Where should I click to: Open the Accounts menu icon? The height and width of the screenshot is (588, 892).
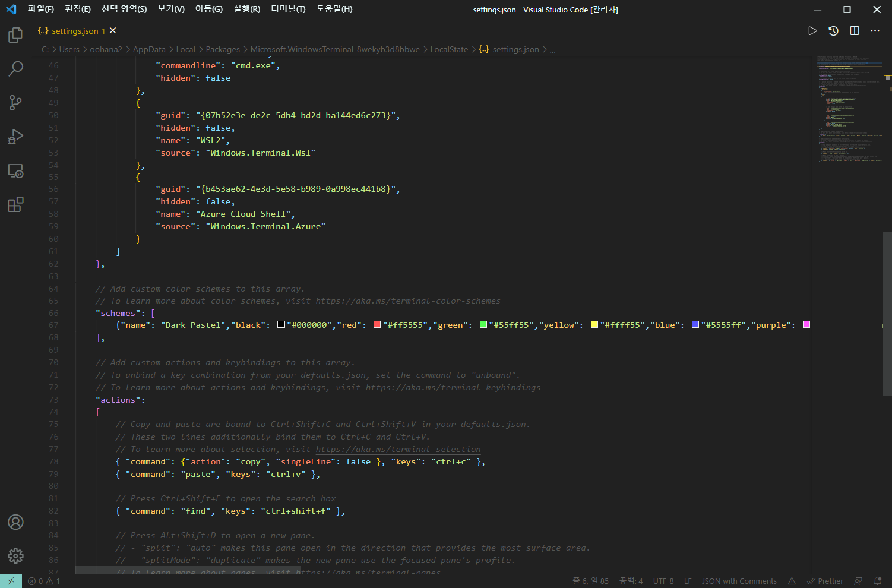click(15, 522)
